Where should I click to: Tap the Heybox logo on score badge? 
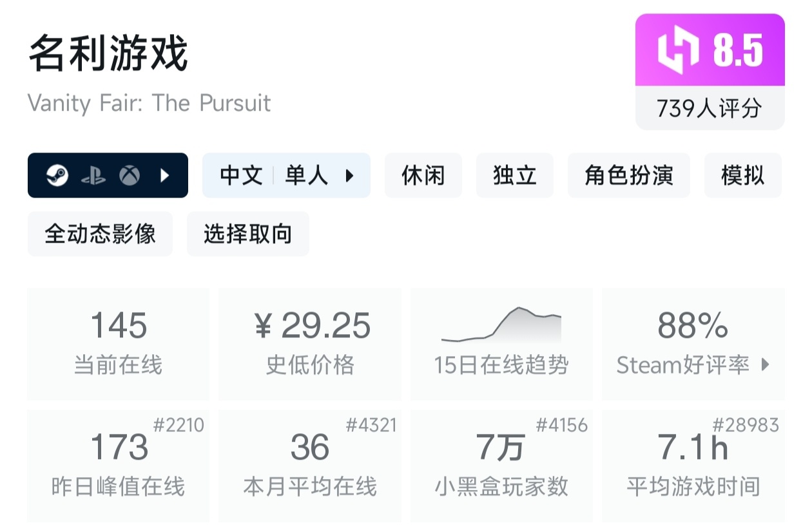pyautogui.click(x=677, y=50)
